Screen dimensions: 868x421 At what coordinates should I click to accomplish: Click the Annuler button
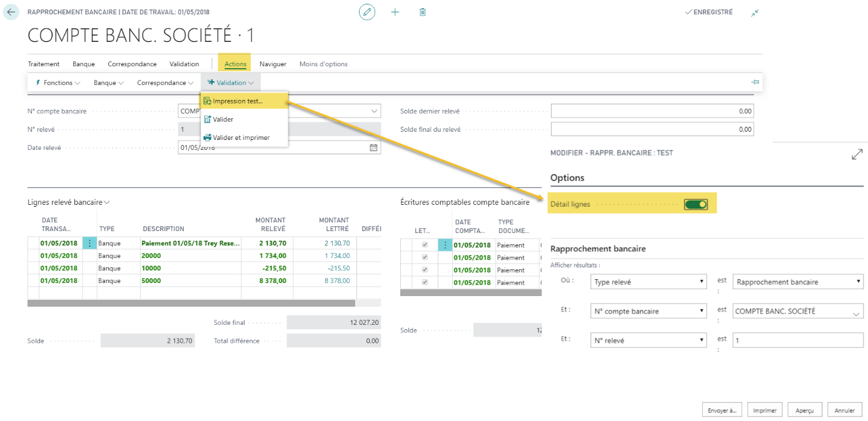pyautogui.click(x=844, y=410)
